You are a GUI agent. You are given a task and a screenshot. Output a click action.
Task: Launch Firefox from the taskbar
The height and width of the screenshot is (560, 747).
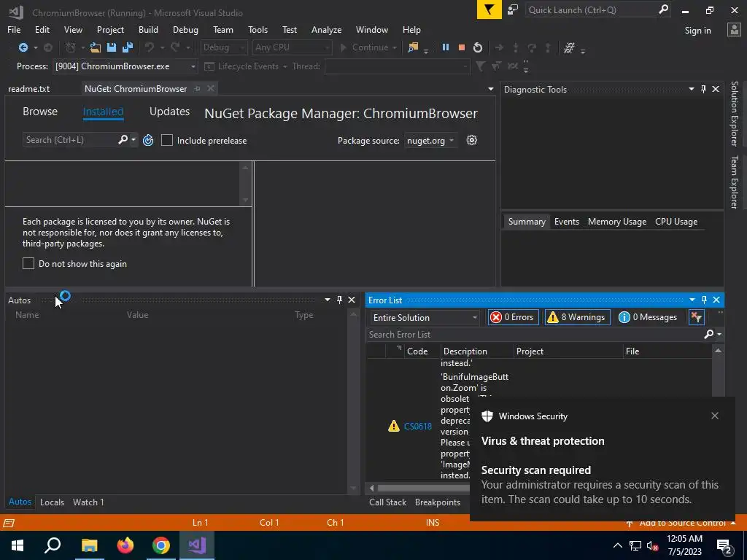[x=125, y=545]
